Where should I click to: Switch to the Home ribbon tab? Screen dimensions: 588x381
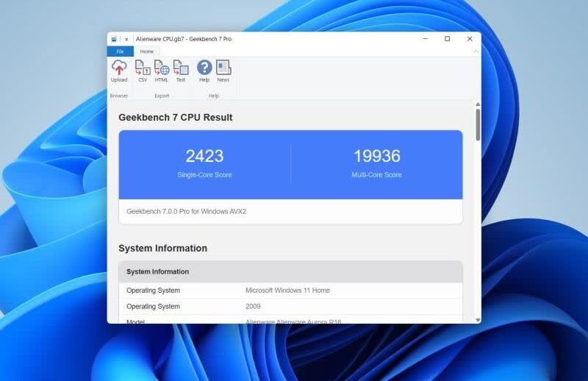coord(146,51)
